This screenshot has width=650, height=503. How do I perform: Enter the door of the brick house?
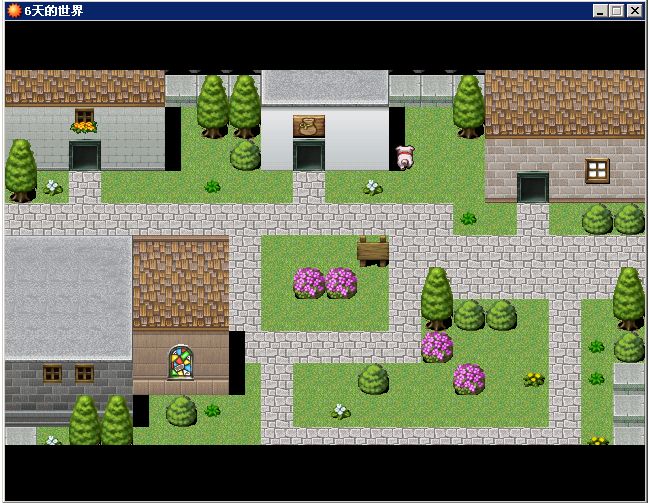coord(533,187)
